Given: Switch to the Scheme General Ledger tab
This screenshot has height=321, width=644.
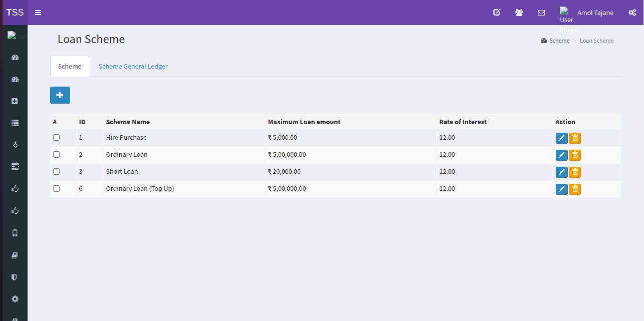Looking at the screenshot, I should click(133, 66).
